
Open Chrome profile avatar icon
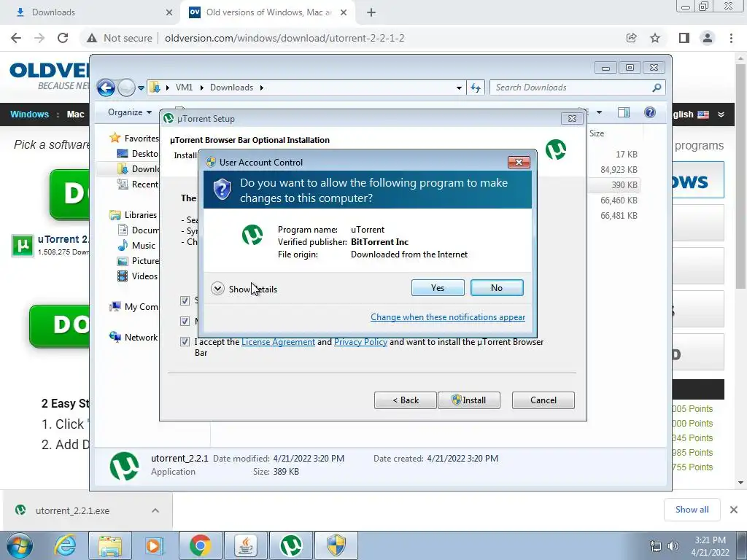708,38
